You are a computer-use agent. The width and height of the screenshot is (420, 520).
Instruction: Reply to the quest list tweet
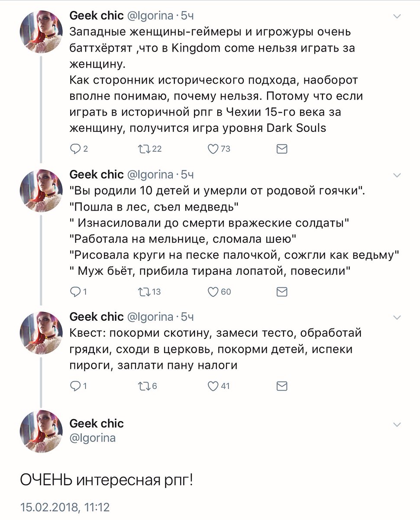pos(75,386)
